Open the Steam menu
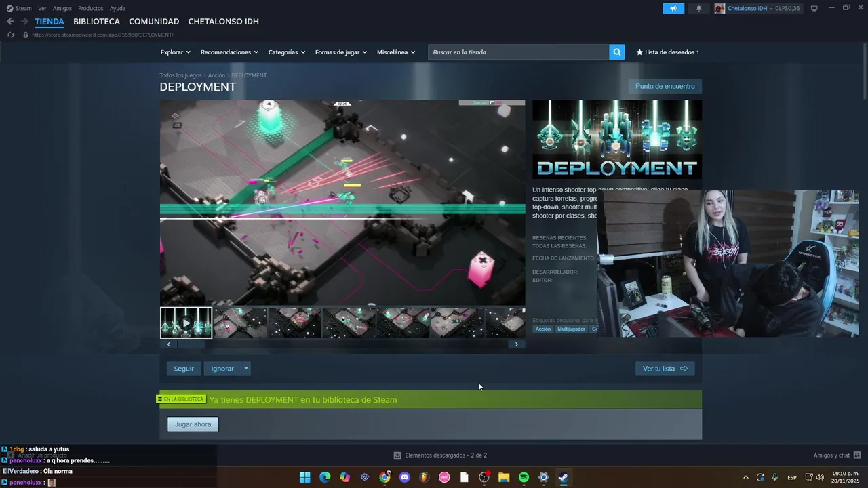 click(x=19, y=8)
